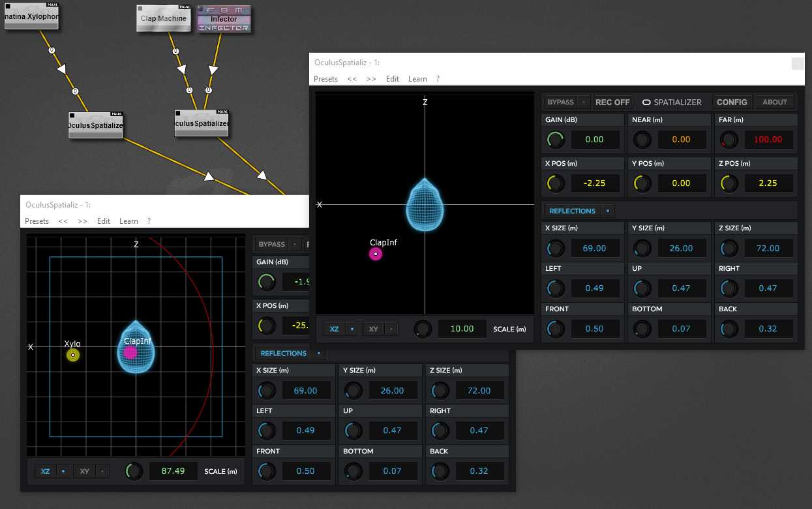Click the FAR (m) value field showing 100.00
Image resolution: width=812 pixels, height=509 pixels.
tap(768, 140)
